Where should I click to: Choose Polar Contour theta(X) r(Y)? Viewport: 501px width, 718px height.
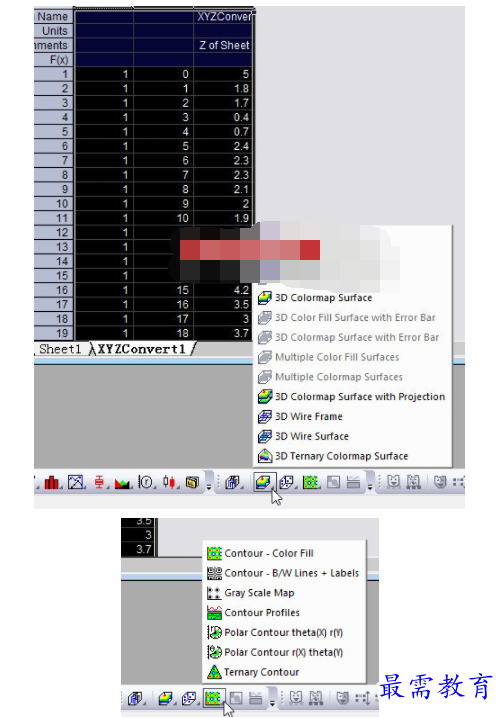tap(284, 632)
